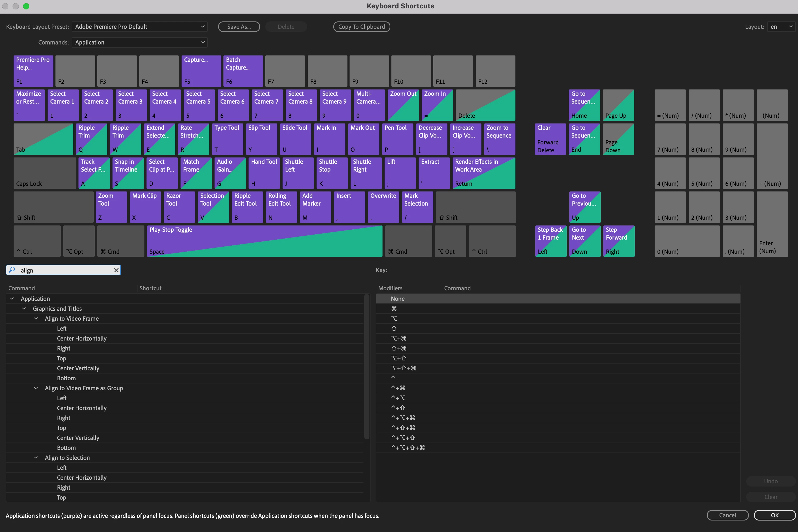Open the Layout language dropdown
The height and width of the screenshot is (532, 798).
click(x=781, y=26)
